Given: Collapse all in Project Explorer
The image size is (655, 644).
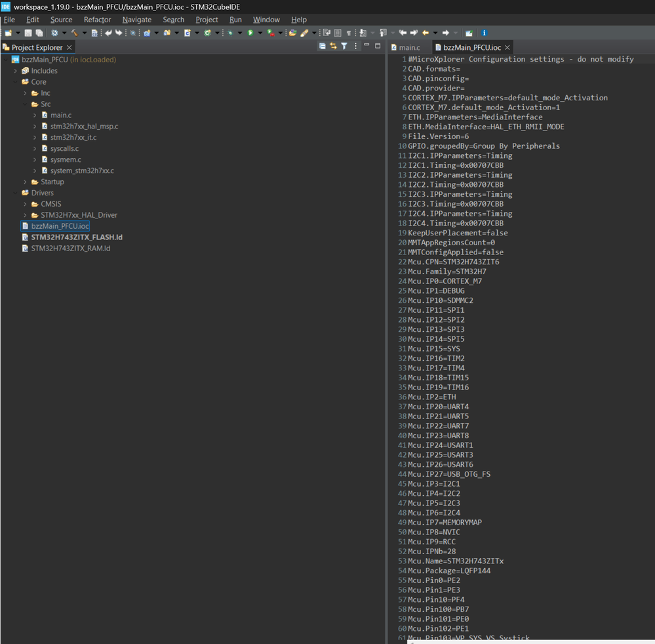Looking at the screenshot, I should point(322,47).
